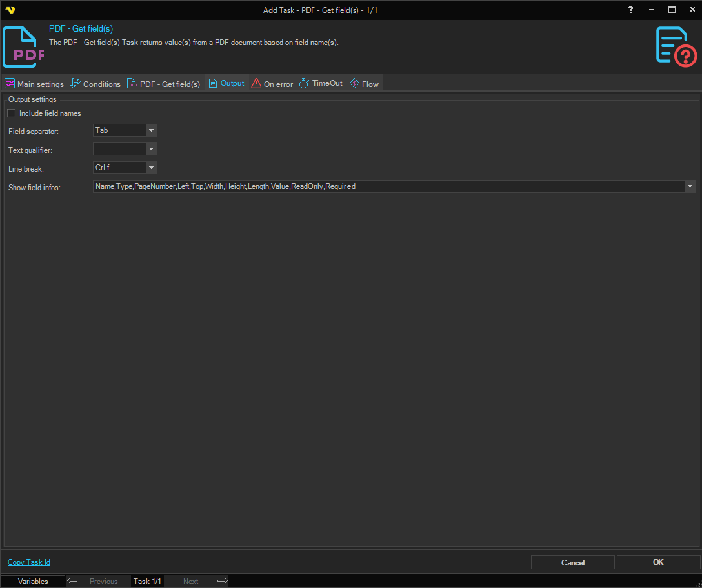Open the TimeOut tab

321,84
